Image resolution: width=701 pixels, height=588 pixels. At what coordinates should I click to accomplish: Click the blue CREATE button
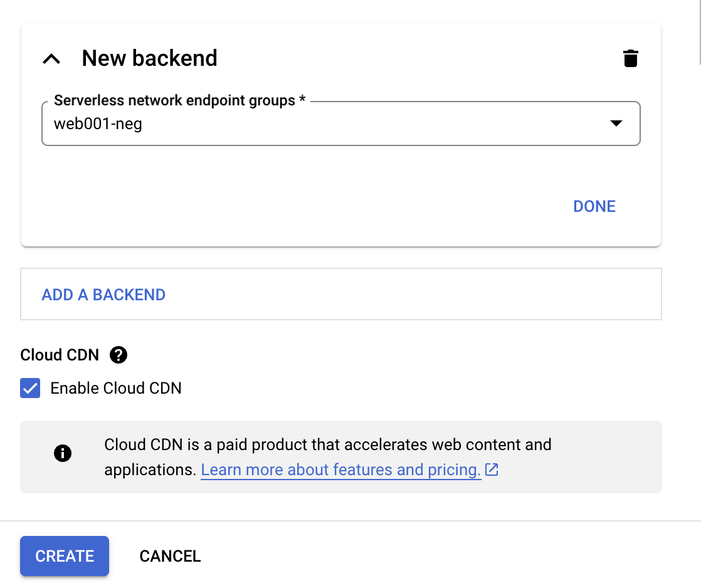point(65,556)
